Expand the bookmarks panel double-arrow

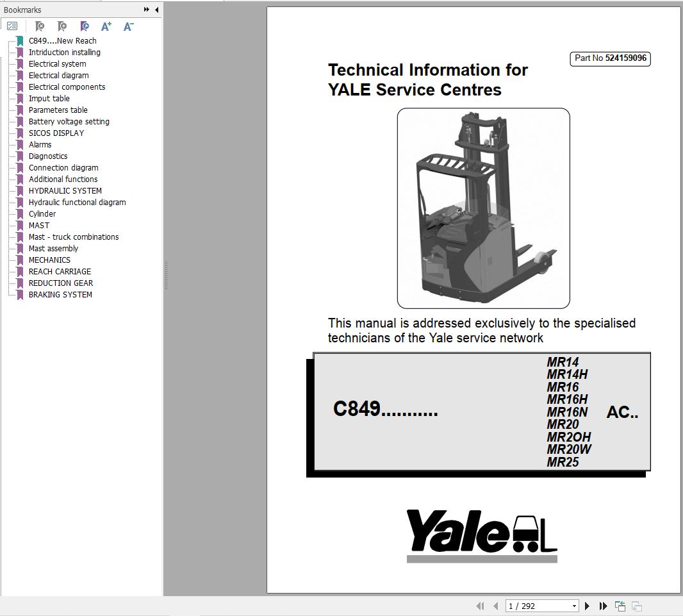pyautogui.click(x=146, y=9)
